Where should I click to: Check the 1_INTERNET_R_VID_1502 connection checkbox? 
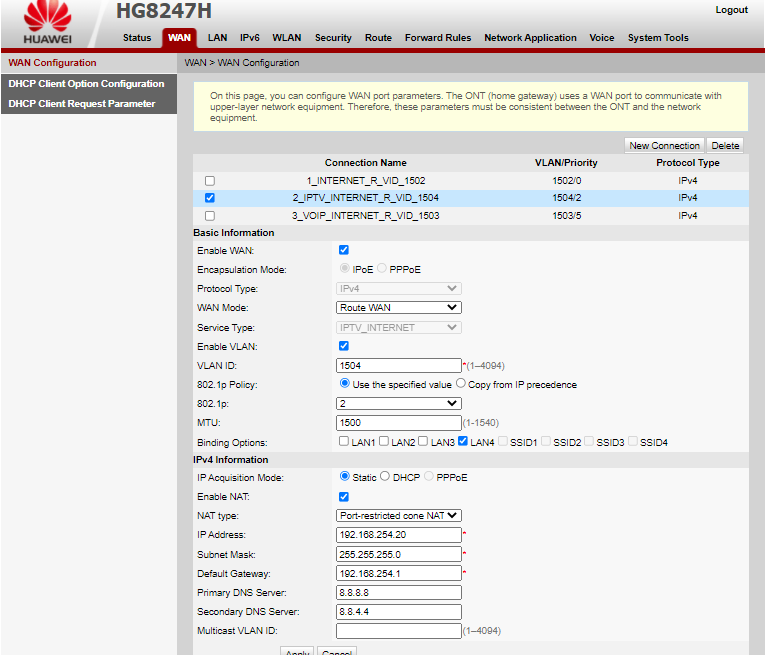pos(210,181)
